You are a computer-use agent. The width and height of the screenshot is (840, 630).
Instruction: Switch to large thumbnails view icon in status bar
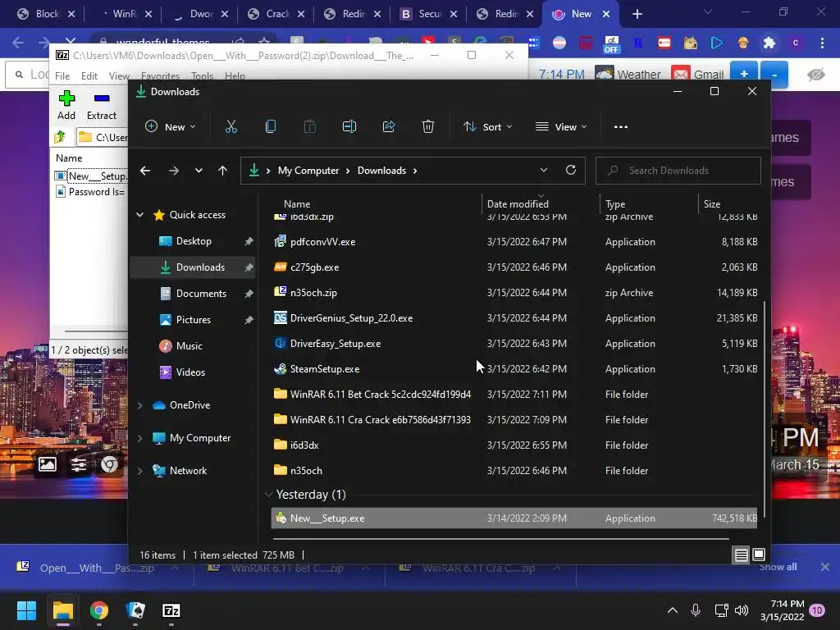(759, 555)
